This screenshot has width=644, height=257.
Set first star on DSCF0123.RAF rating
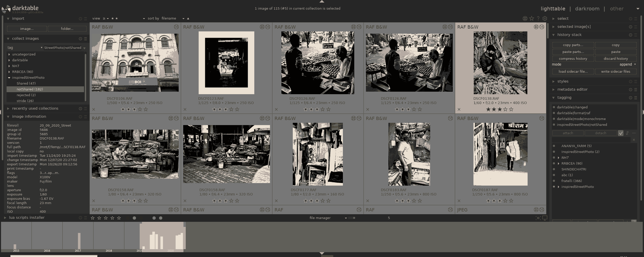214,109
